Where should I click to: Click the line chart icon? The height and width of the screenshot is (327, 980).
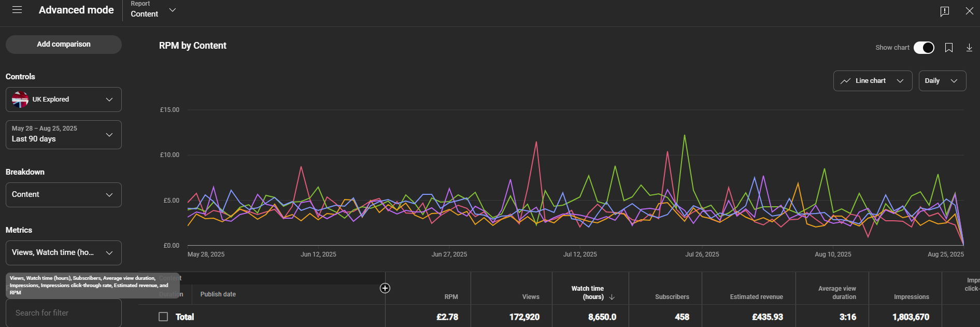point(845,81)
